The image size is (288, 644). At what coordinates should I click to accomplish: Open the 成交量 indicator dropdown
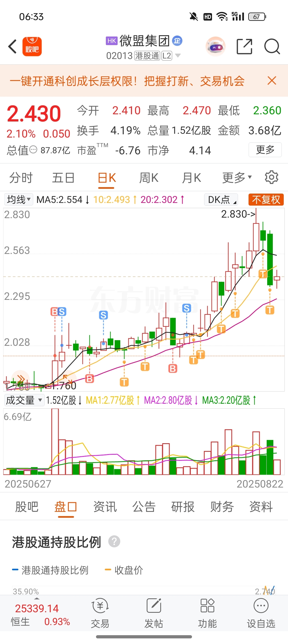[24, 400]
